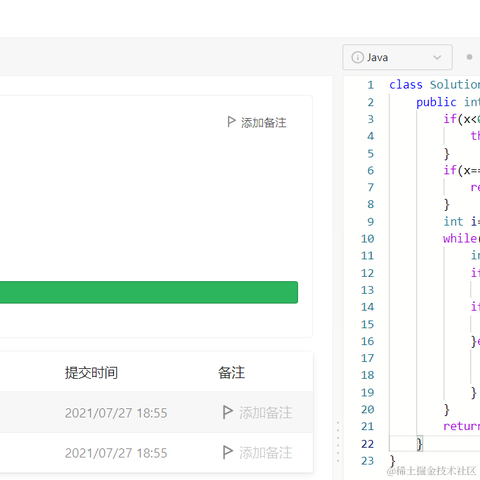Click the info icon beside Java
480x480 pixels.
pos(357,57)
